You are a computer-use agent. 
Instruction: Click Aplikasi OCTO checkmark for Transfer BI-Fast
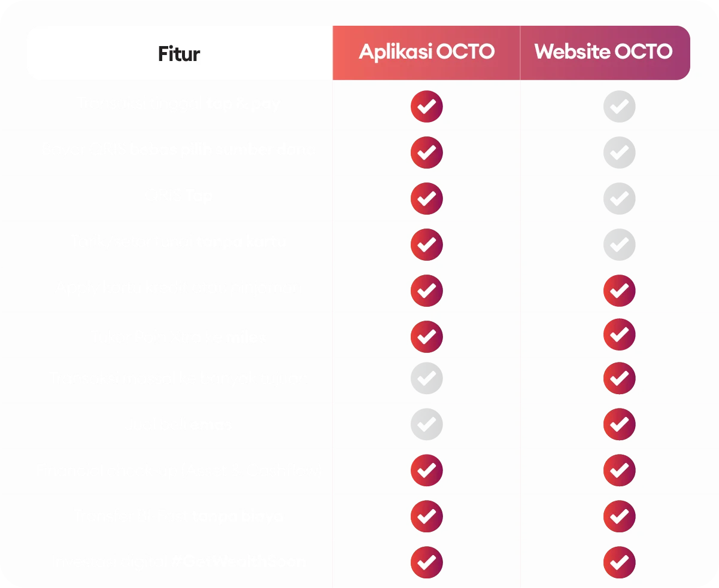click(x=426, y=516)
